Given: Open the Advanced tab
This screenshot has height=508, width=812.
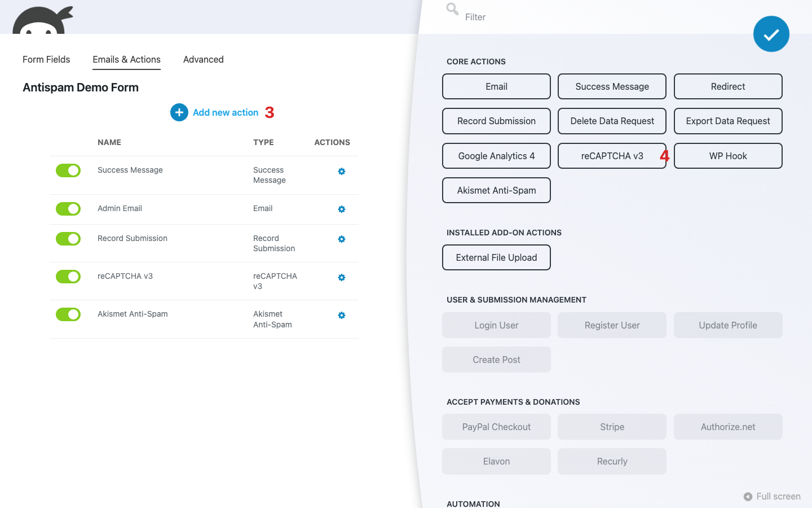Looking at the screenshot, I should click(x=204, y=59).
